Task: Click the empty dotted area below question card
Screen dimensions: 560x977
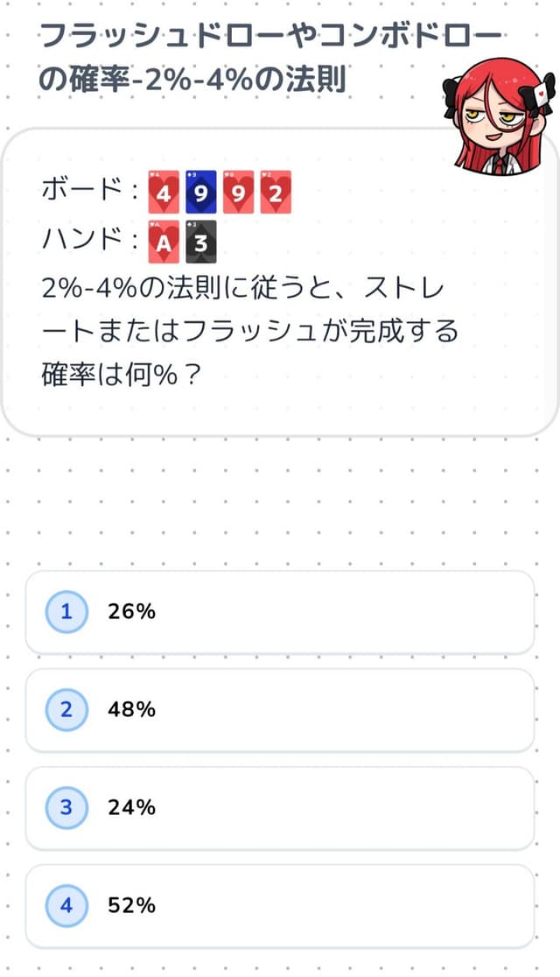Action: point(280,503)
